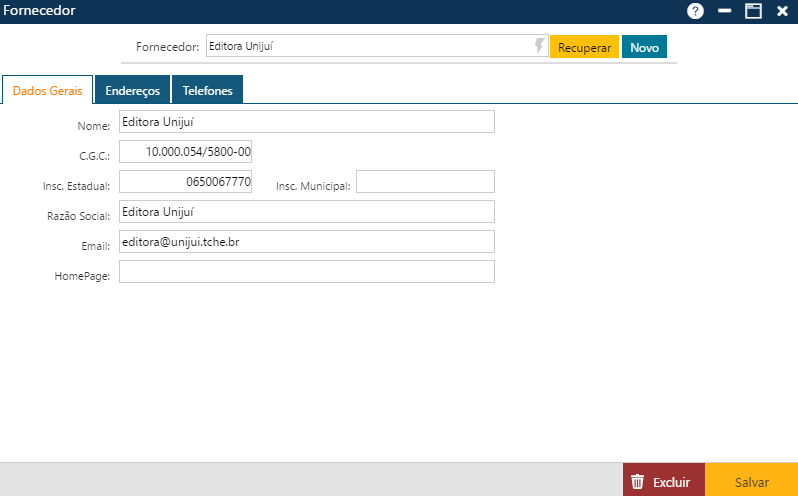This screenshot has width=798, height=496.
Task: Minimize the Fornecedor window
Action: click(x=725, y=11)
